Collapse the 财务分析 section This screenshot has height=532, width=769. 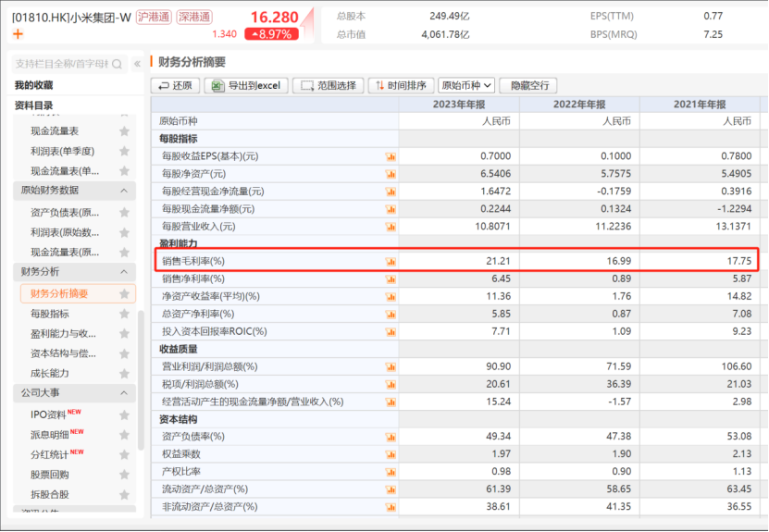(x=124, y=272)
